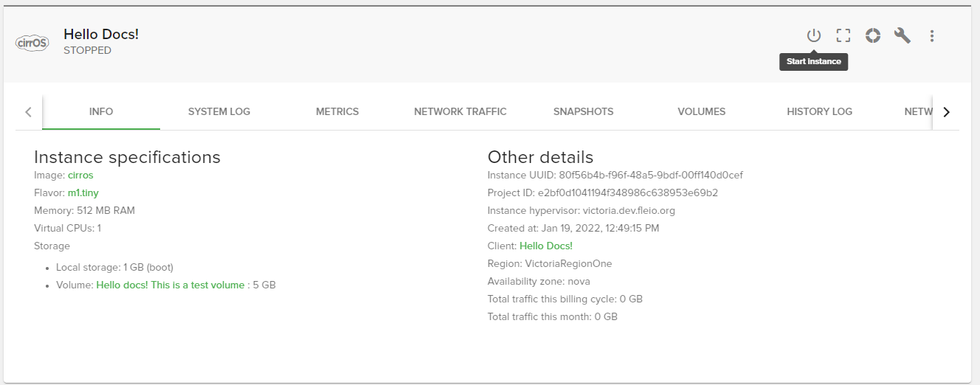Open the HISTORY LOG tab

point(819,112)
